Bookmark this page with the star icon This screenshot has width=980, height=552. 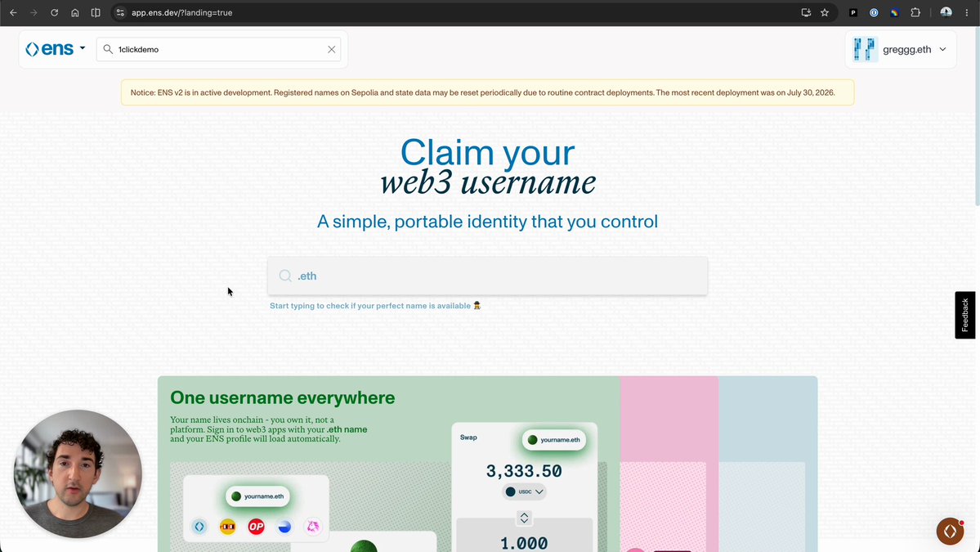click(x=825, y=12)
